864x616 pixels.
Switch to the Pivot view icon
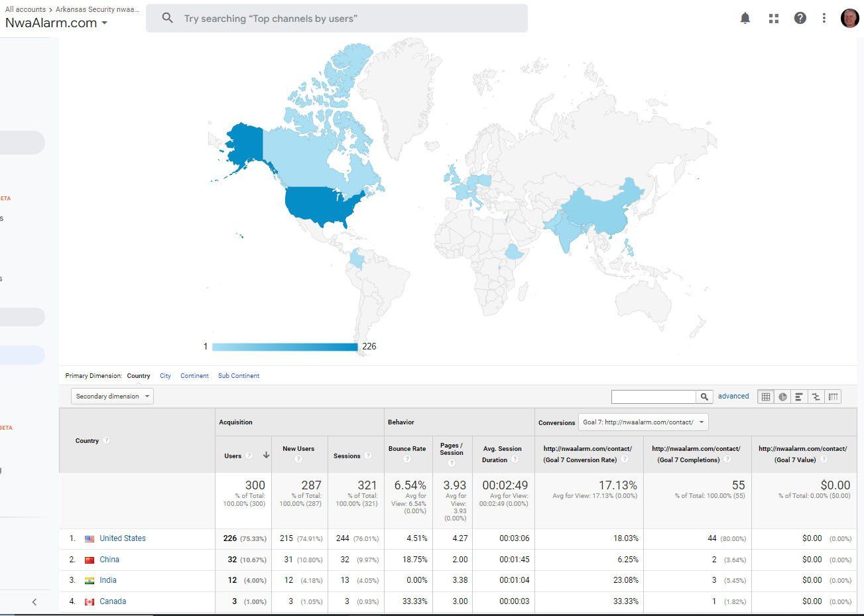click(833, 397)
